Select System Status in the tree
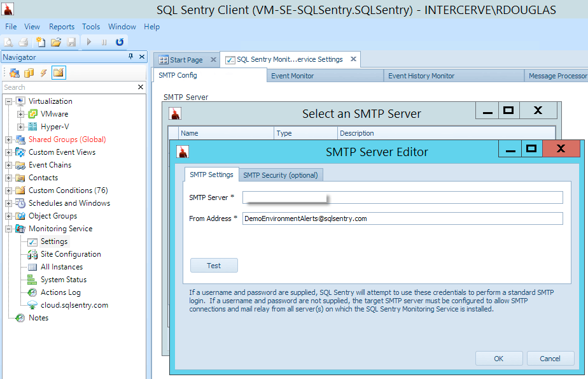The image size is (588, 379). 63,280
